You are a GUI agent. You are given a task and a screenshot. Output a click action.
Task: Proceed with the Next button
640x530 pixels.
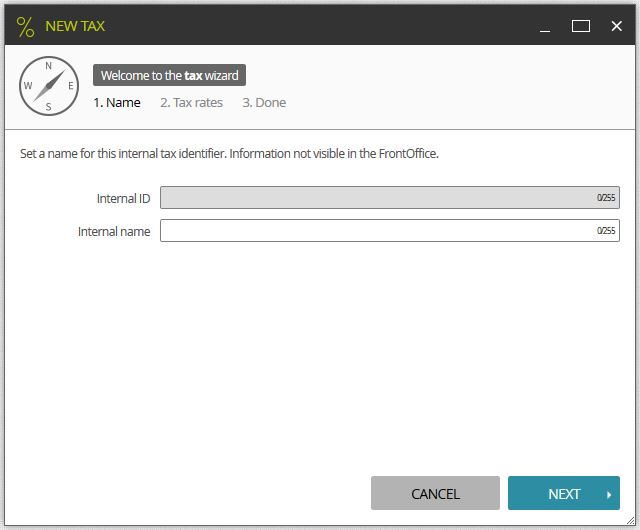coord(564,493)
